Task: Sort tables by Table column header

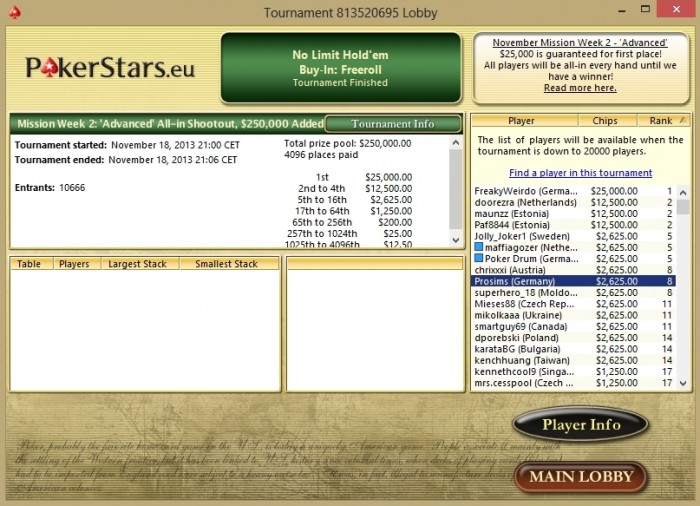Action: tap(31, 264)
